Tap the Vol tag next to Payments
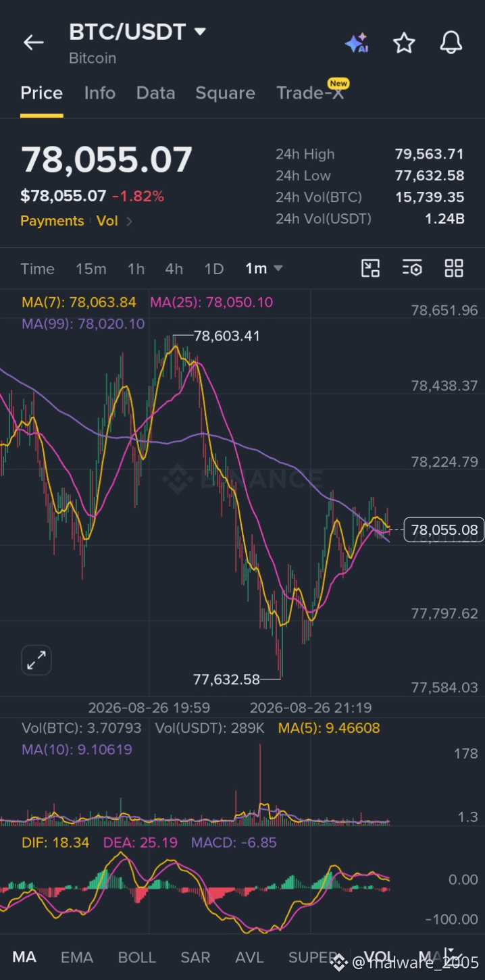Image resolution: width=485 pixels, height=980 pixels. click(107, 221)
